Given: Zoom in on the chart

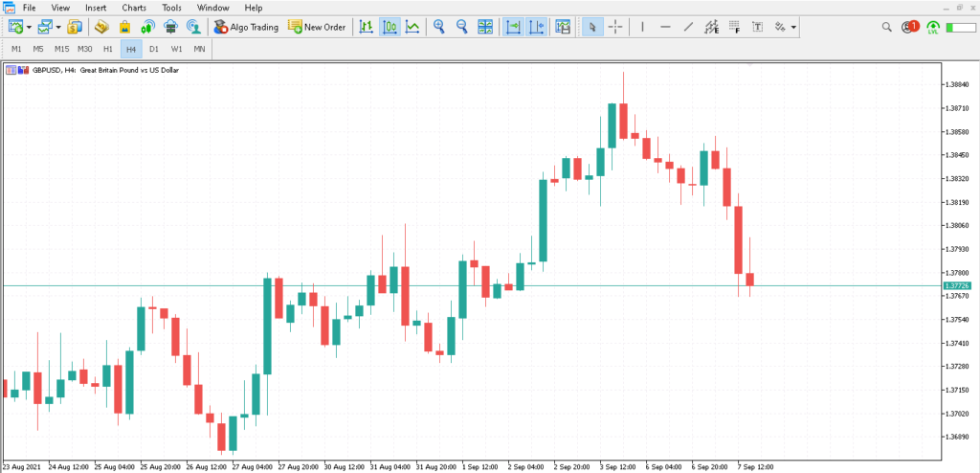Looking at the screenshot, I should 439,27.
